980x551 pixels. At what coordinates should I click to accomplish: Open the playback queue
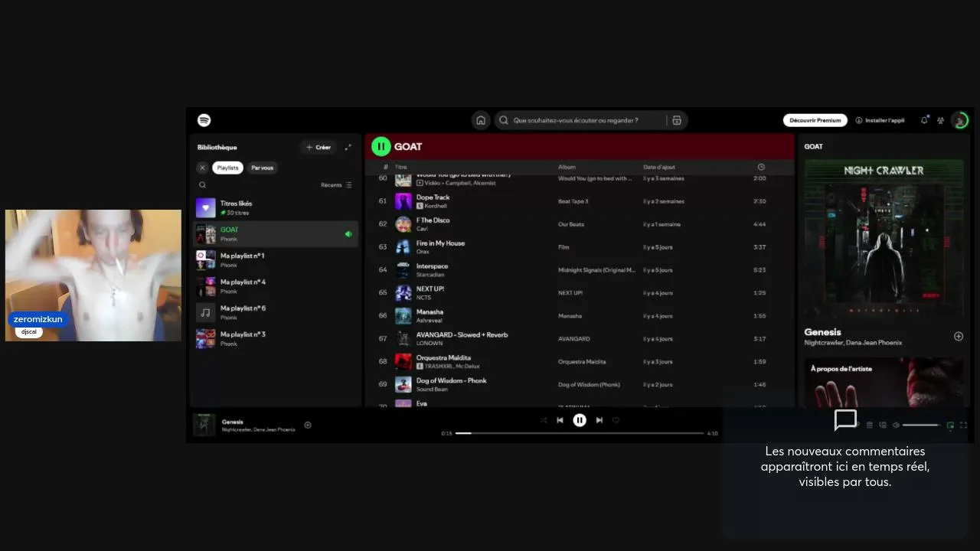[869, 425]
